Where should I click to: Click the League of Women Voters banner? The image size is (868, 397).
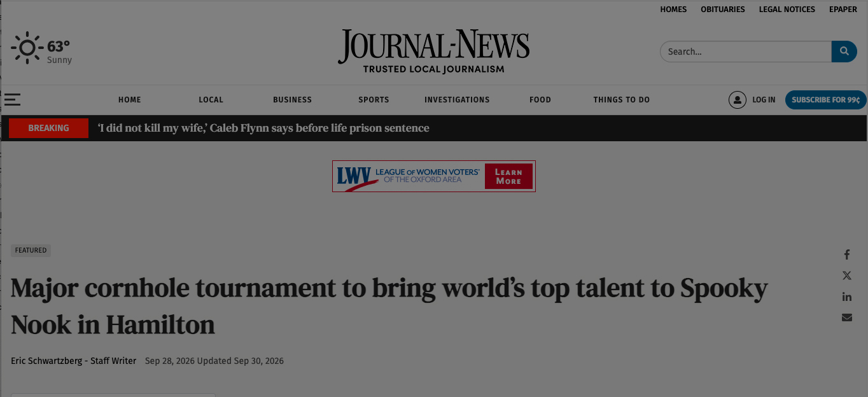433,176
